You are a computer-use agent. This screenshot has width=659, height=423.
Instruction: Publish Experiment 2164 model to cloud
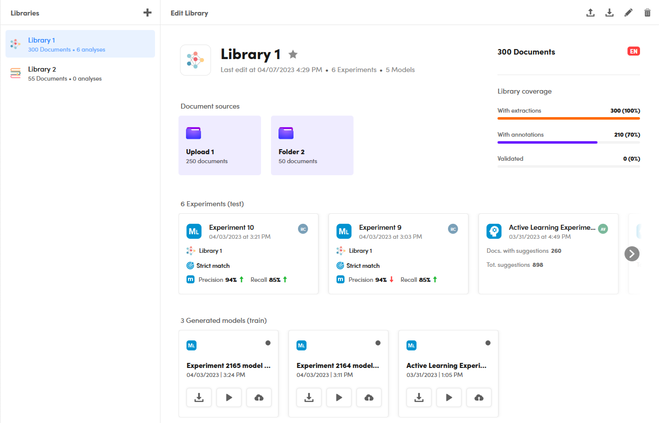point(369,397)
